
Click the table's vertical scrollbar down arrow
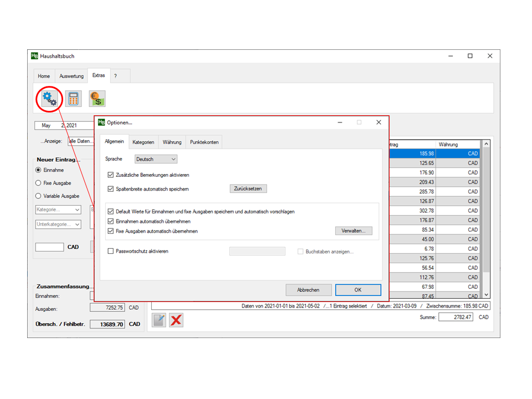click(487, 295)
